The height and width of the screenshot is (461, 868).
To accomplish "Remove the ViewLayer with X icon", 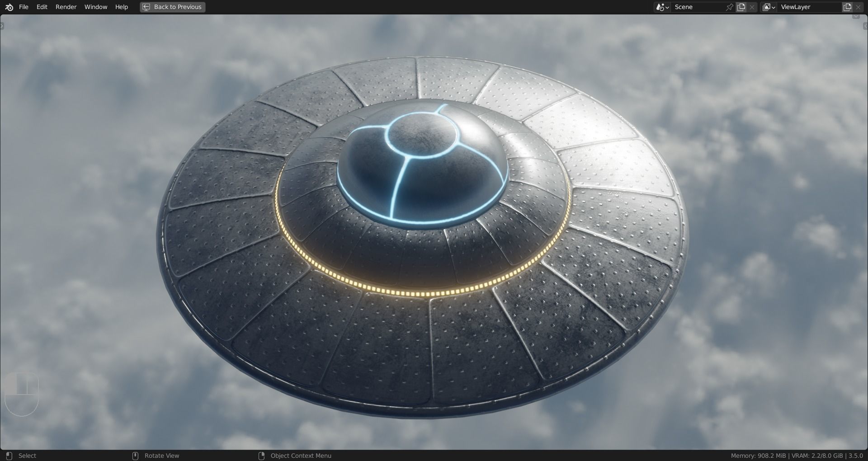I will (858, 7).
